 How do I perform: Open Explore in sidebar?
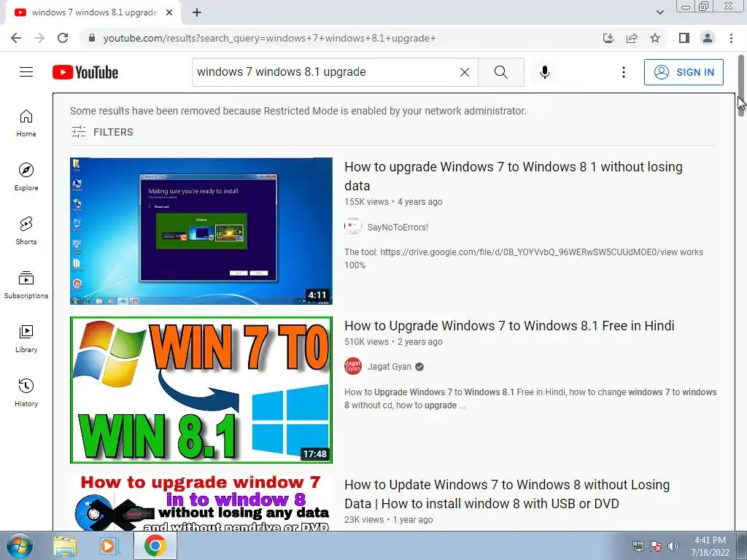pyautogui.click(x=26, y=177)
